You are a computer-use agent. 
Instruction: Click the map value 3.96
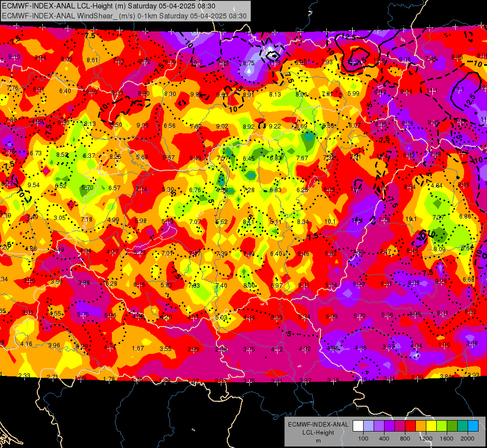click(x=54, y=345)
